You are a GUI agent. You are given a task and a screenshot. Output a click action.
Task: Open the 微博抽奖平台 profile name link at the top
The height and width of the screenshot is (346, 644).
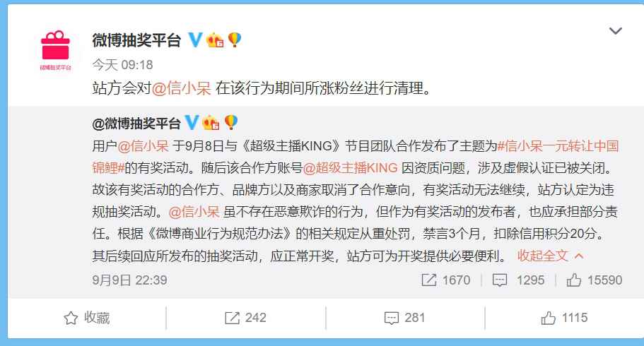pyautogui.click(x=136, y=40)
